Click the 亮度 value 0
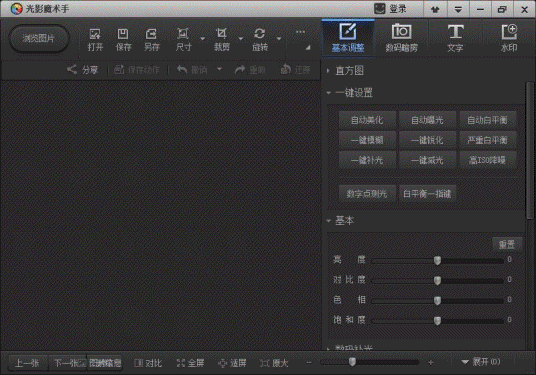536x375 pixels. (510, 259)
